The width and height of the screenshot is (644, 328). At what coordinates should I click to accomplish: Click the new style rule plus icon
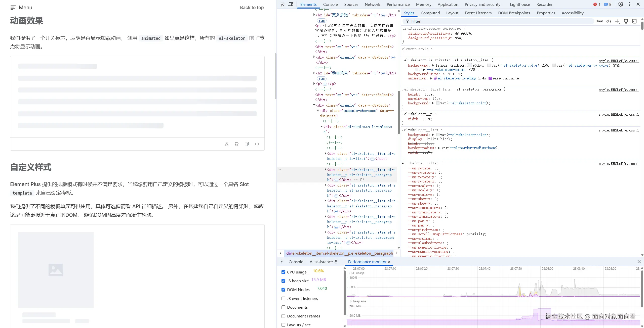(x=617, y=21)
